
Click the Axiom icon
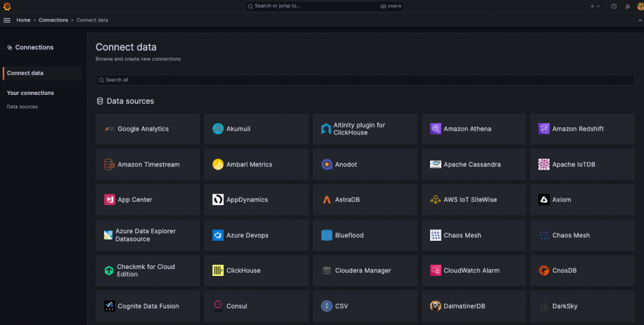click(544, 200)
